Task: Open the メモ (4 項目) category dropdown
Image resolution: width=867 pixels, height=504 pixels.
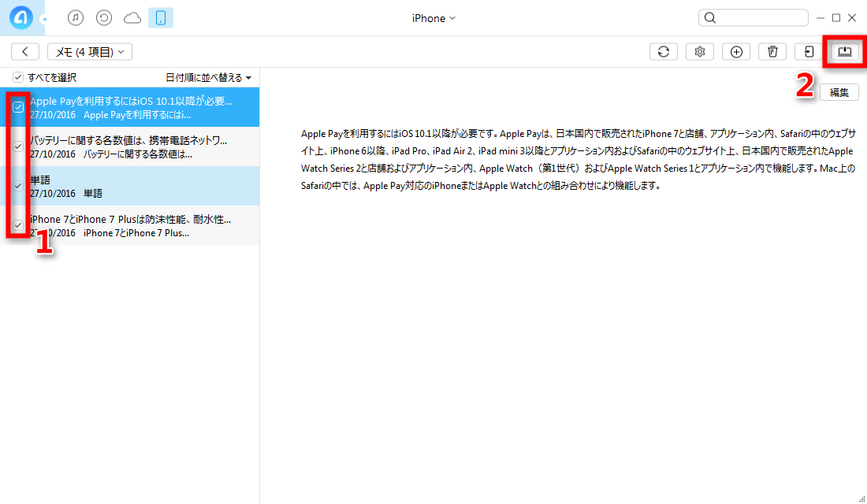Action: 90,51
